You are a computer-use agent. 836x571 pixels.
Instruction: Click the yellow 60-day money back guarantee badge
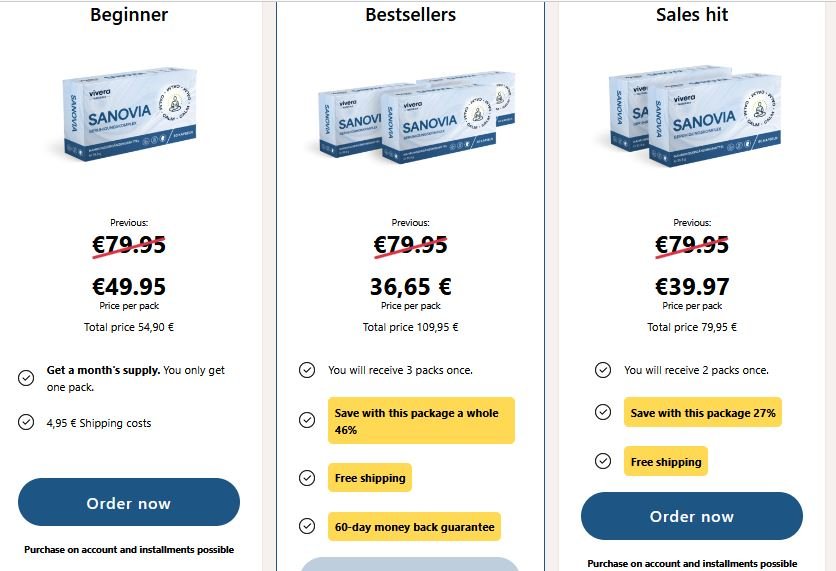click(414, 526)
